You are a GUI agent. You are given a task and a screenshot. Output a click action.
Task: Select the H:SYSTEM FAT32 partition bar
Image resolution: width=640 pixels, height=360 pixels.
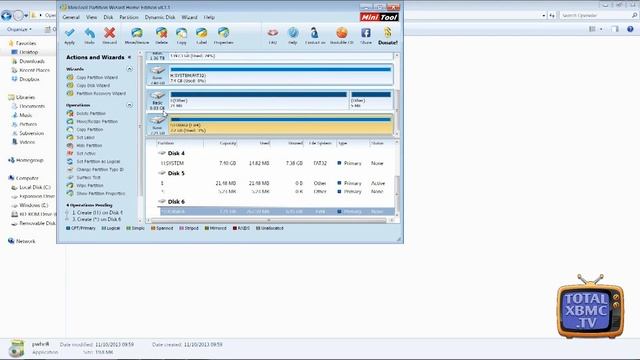tap(281, 75)
